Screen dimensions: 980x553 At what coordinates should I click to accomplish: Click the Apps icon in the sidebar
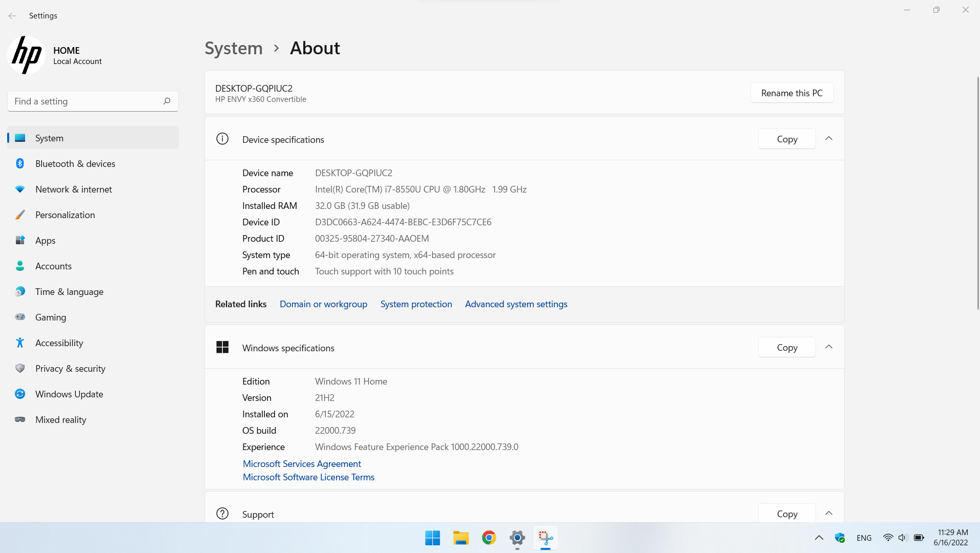(x=20, y=240)
